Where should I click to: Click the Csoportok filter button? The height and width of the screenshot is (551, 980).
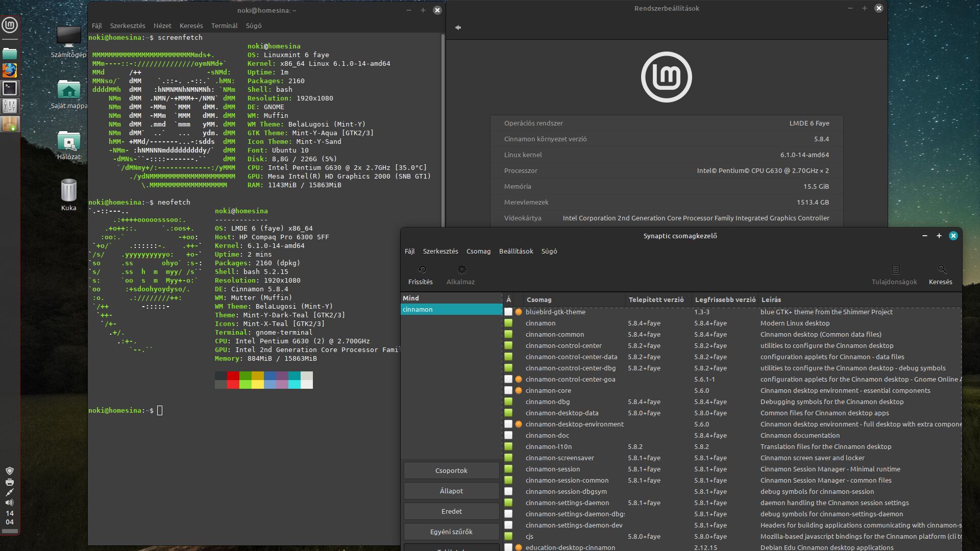(x=452, y=470)
